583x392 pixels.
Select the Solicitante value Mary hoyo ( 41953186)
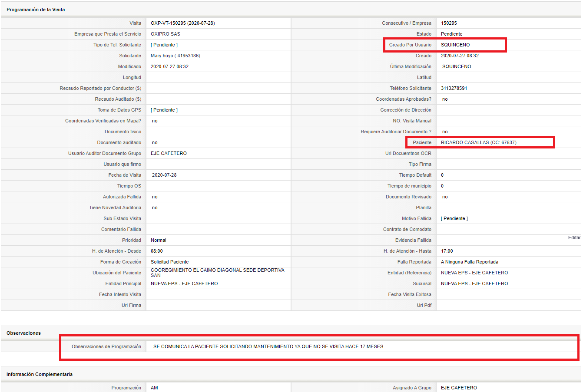[176, 56]
